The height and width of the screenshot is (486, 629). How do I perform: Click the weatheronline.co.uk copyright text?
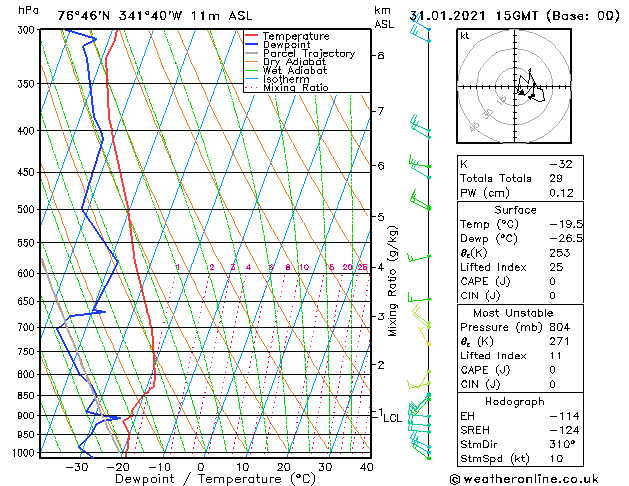click(524, 479)
